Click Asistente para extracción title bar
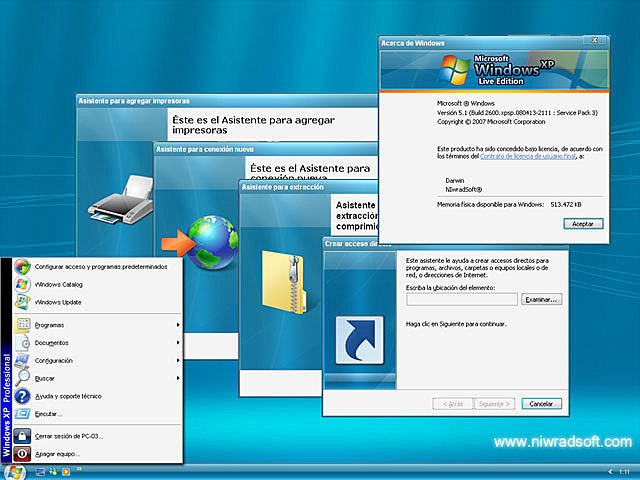 309,187
